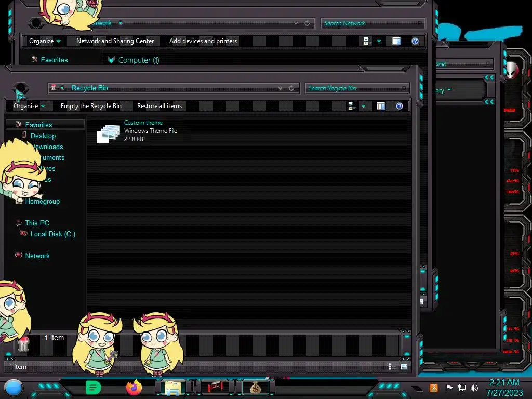
Task: Click the Recycle Bin icon in details pane
Action: (x=23, y=344)
